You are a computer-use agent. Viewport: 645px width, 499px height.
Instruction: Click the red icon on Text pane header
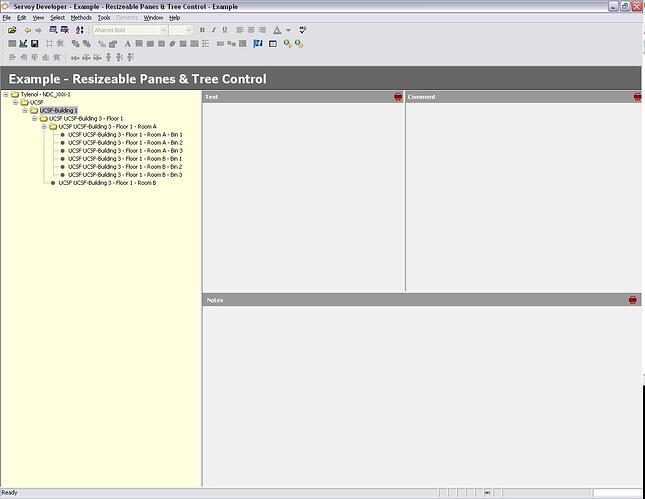point(398,97)
